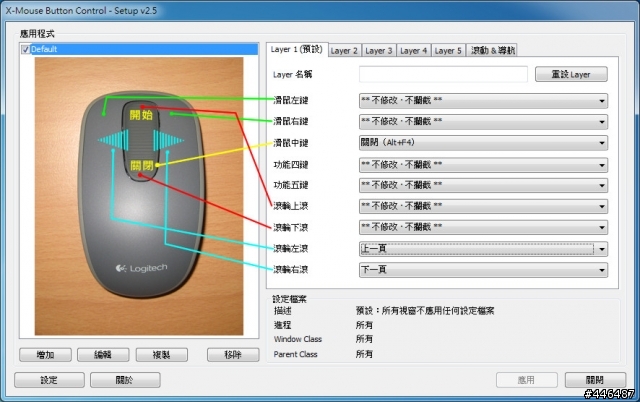Open the 滑鼠中鍵 dropdown showing Alt+F4

click(483, 143)
